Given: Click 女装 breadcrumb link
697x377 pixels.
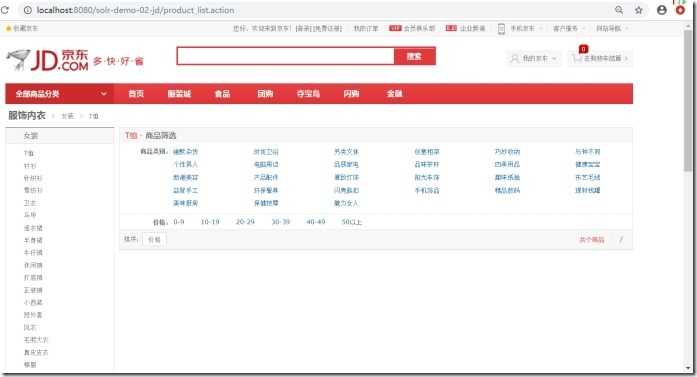Looking at the screenshot, I should click(67, 116).
